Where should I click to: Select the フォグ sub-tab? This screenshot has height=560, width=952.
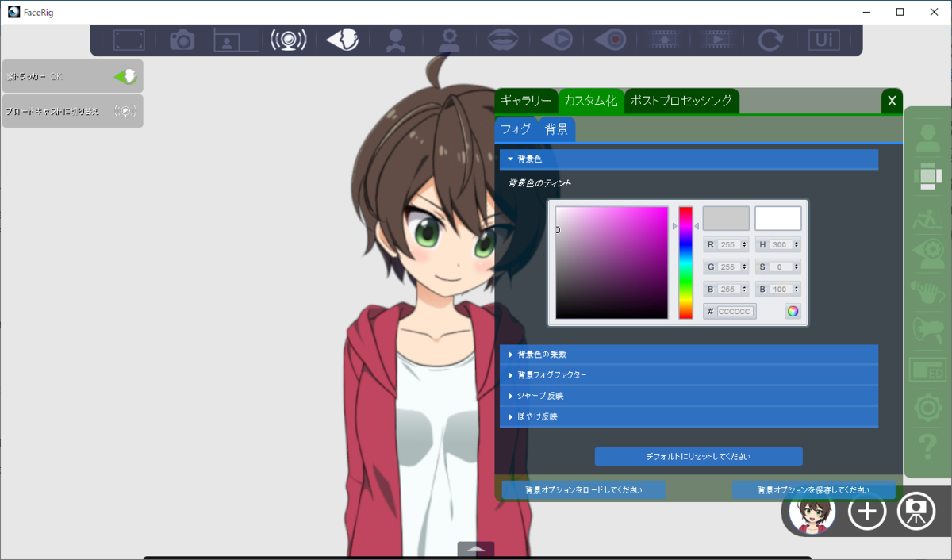pos(516,128)
